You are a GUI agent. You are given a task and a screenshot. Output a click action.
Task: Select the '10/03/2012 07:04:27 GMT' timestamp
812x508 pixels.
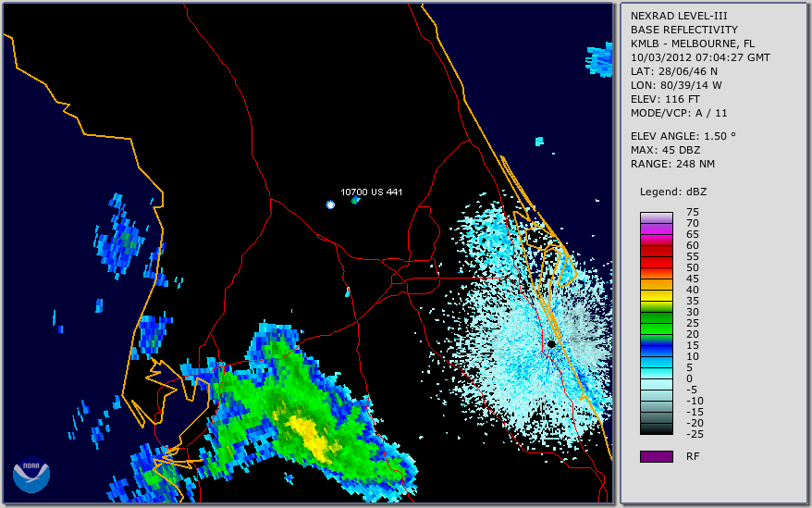pyautogui.click(x=700, y=57)
